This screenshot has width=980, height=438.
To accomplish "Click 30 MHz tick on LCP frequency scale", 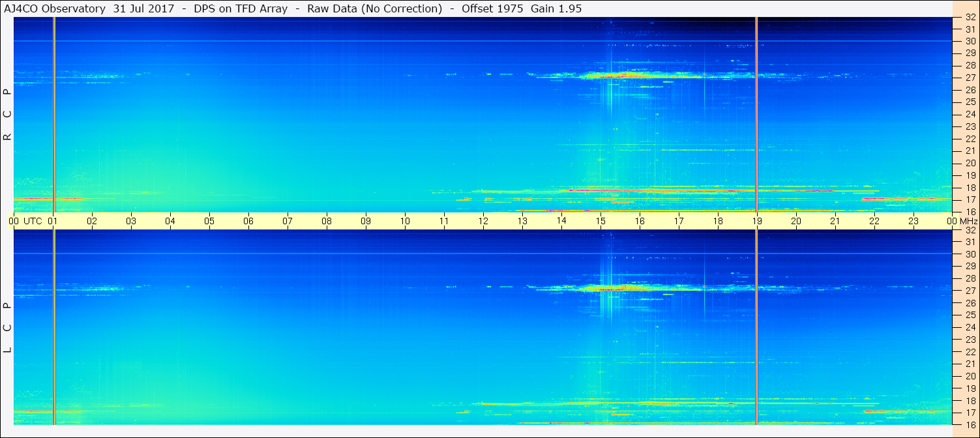I will coord(970,254).
